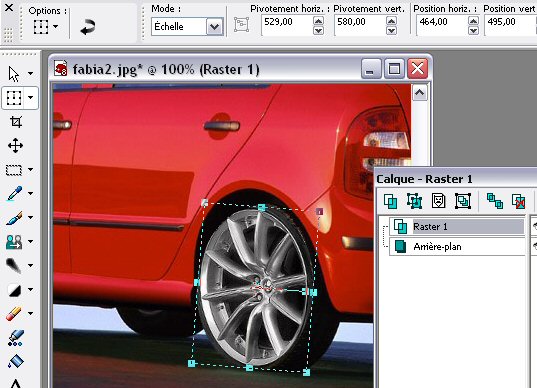Screen dimensions: 537x388
Task: Open the Options presets dropdown arrow
Action: pyautogui.click(x=55, y=27)
